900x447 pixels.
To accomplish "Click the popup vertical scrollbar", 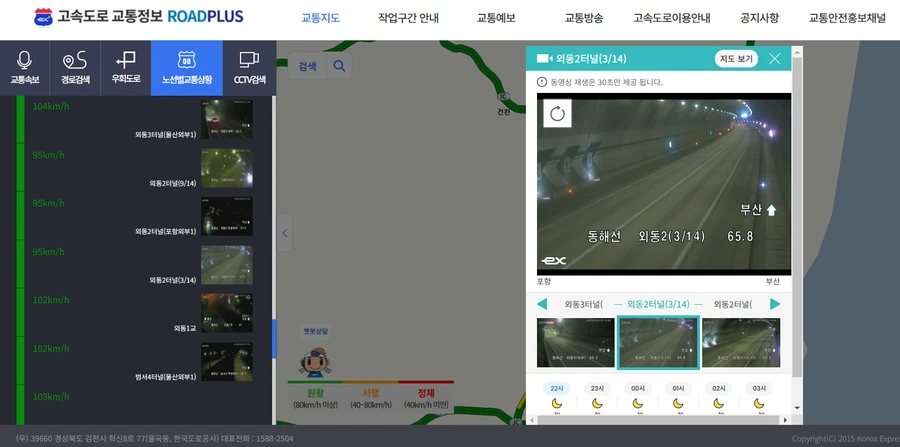I will click(797, 217).
